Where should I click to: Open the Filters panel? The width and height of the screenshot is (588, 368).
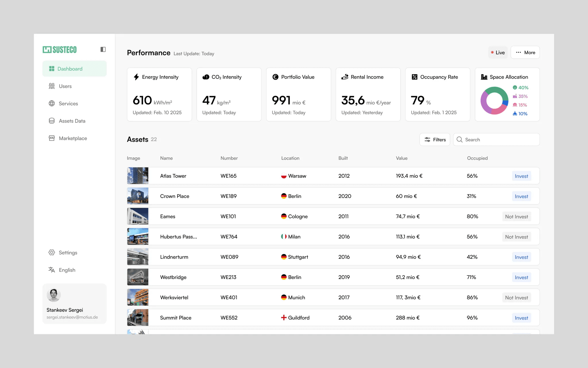tap(435, 140)
